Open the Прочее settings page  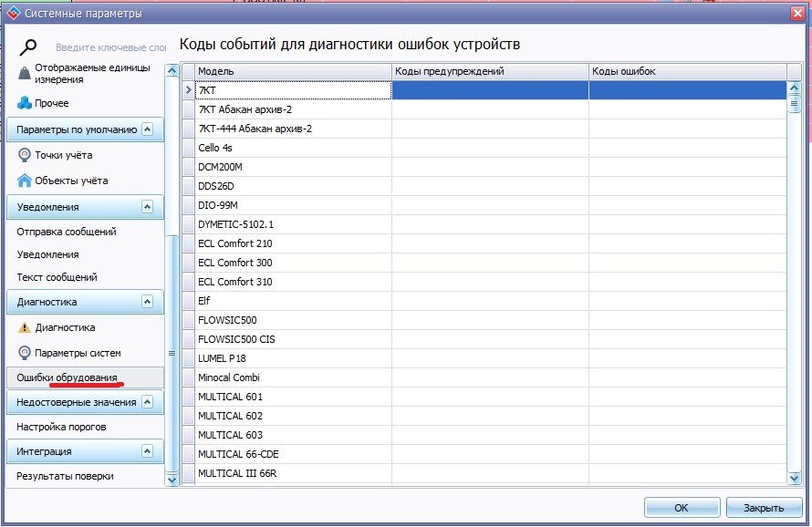[x=52, y=103]
